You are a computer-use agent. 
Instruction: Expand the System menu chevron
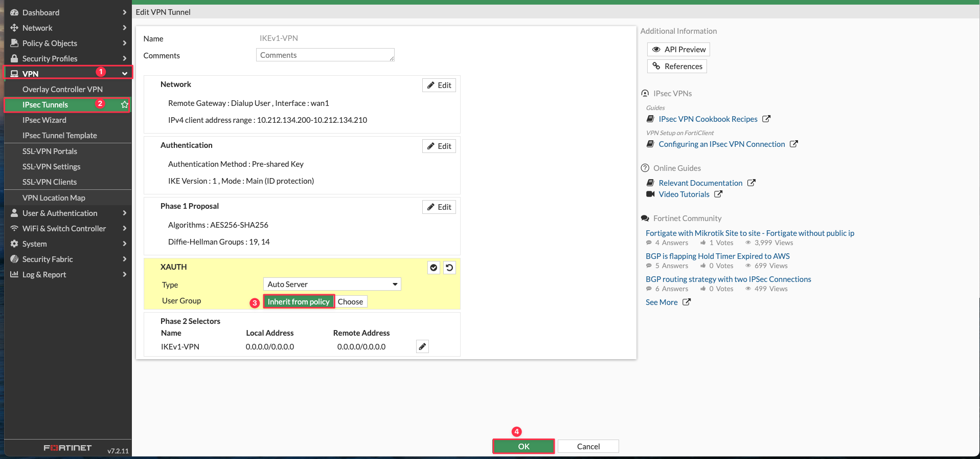[124, 244]
